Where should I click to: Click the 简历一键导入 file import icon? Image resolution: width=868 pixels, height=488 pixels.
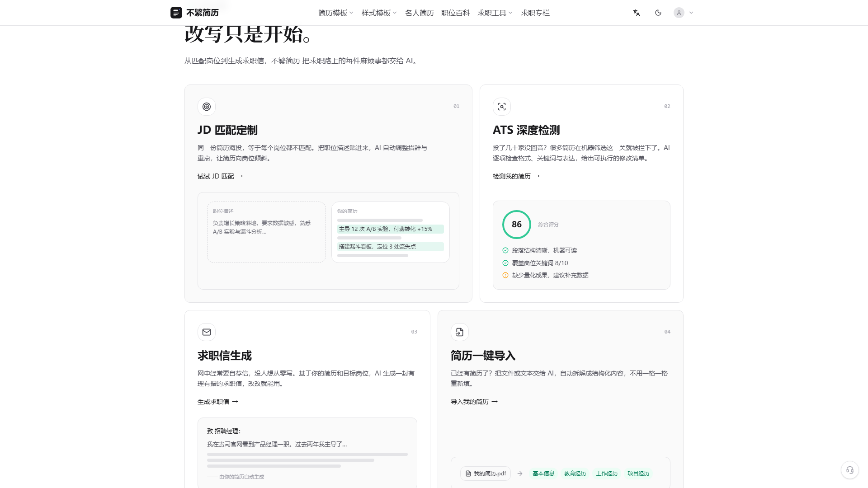460,332
